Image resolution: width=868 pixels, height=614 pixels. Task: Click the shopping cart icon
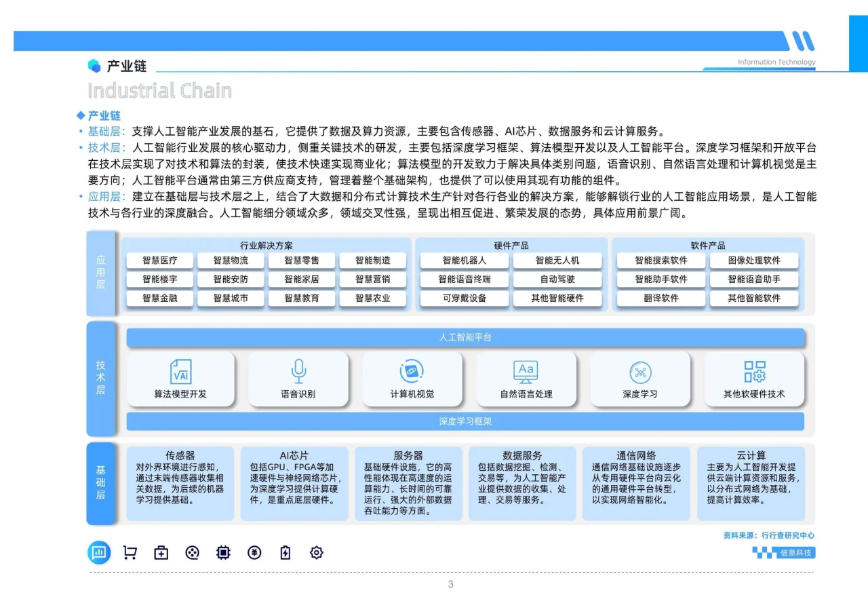point(130,553)
